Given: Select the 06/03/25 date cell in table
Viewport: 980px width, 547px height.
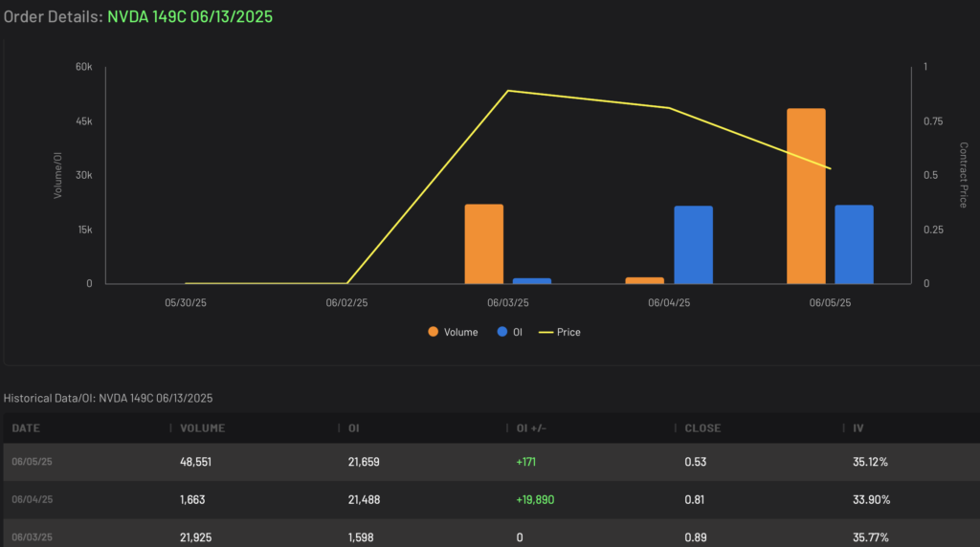Looking at the screenshot, I should (x=32, y=537).
